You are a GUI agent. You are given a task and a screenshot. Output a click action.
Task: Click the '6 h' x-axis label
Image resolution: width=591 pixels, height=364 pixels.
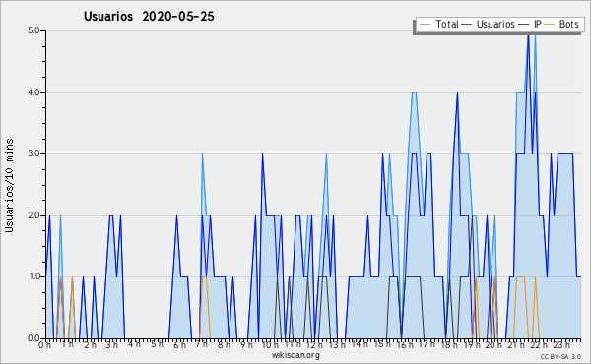[x=179, y=345]
